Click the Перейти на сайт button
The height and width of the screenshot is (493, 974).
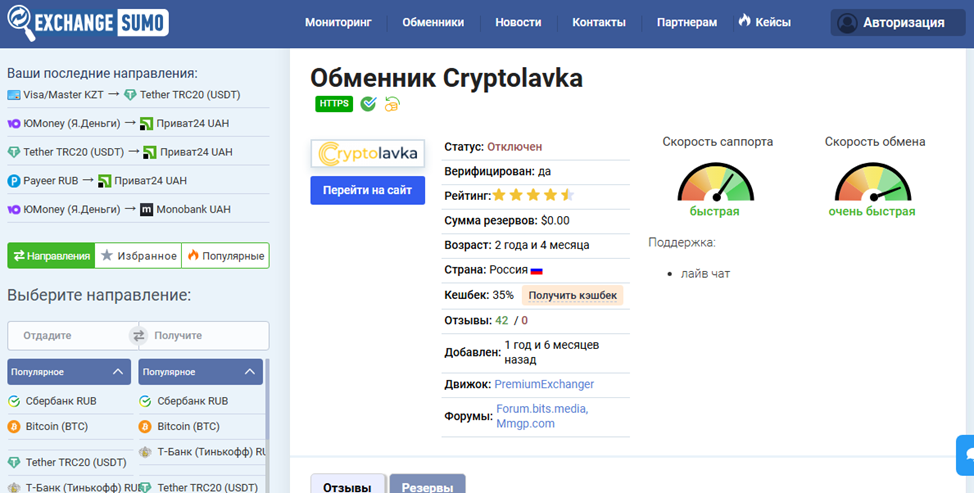[368, 191]
